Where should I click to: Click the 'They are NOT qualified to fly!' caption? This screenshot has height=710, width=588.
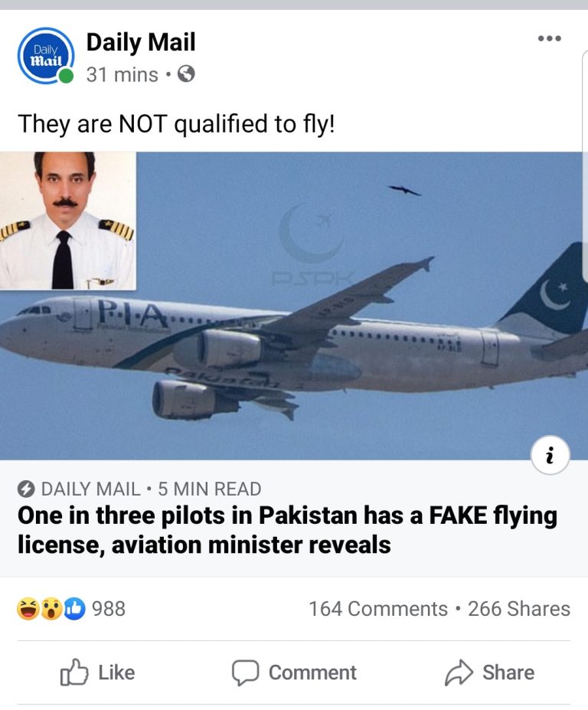coord(176,124)
